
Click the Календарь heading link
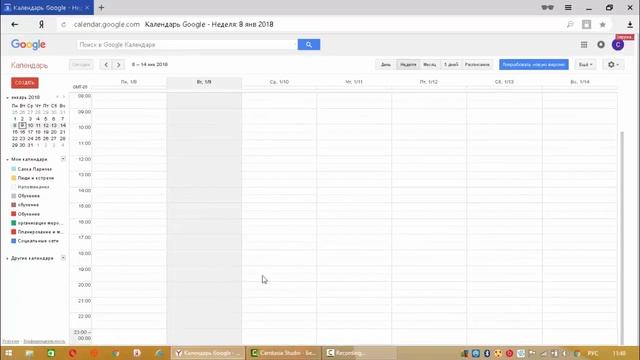tap(29, 65)
